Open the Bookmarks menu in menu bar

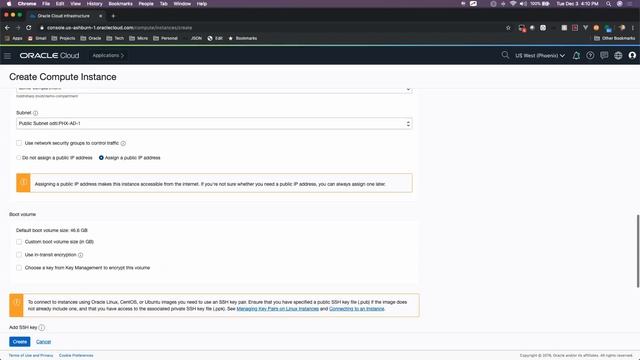120,4
